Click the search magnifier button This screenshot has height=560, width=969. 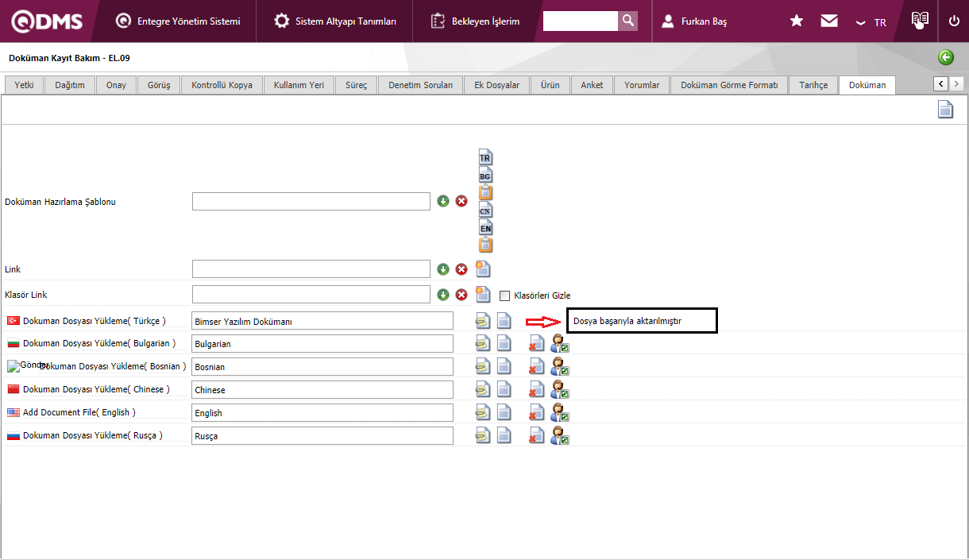(628, 21)
